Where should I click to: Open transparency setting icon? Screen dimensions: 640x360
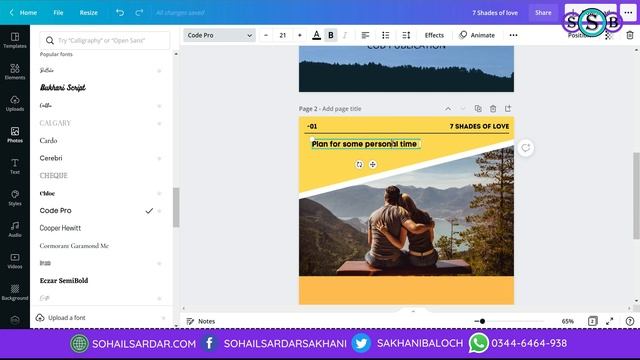tap(609, 36)
